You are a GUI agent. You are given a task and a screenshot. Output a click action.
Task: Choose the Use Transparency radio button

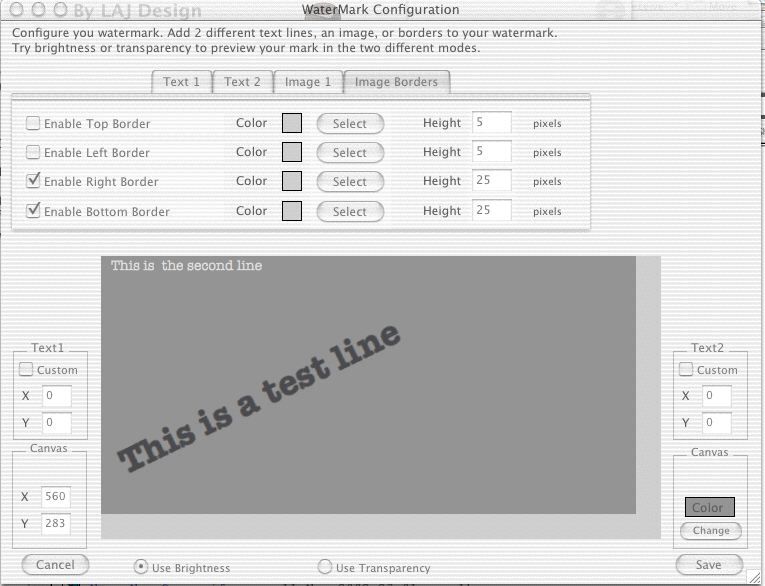[325, 567]
